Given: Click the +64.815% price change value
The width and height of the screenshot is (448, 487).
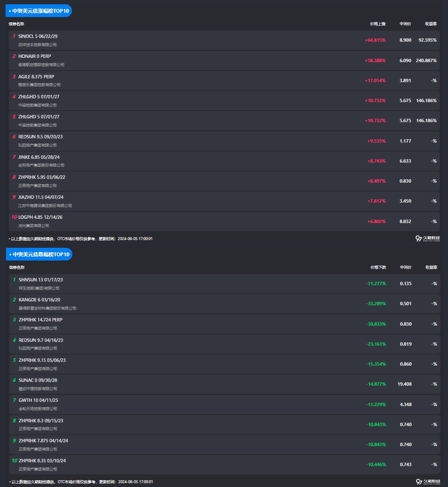Looking at the screenshot, I should click(x=375, y=40).
